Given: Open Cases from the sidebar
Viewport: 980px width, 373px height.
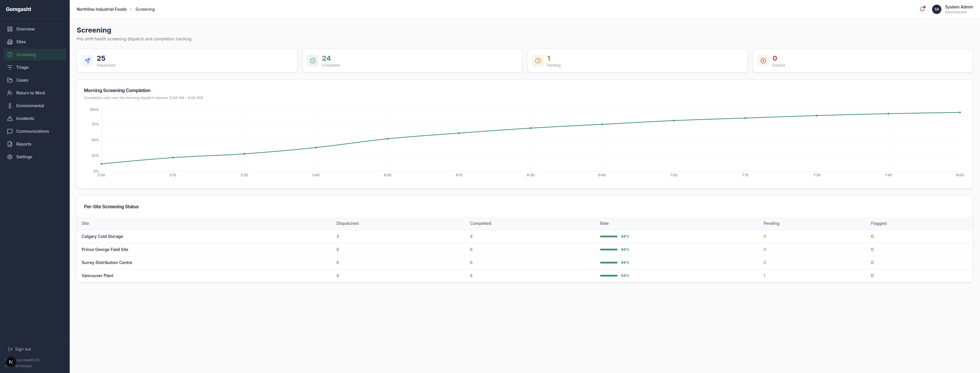Looking at the screenshot, I should [35, 80].
